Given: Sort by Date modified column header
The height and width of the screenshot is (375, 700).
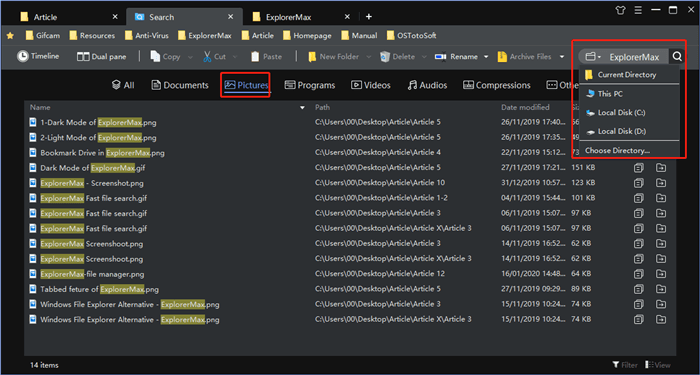Looking at the screenshot, I should 525,108.
